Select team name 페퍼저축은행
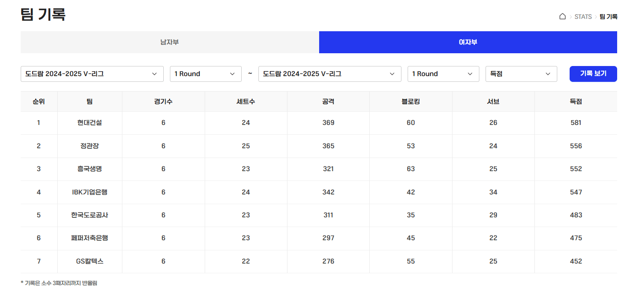 pos(89,238)
